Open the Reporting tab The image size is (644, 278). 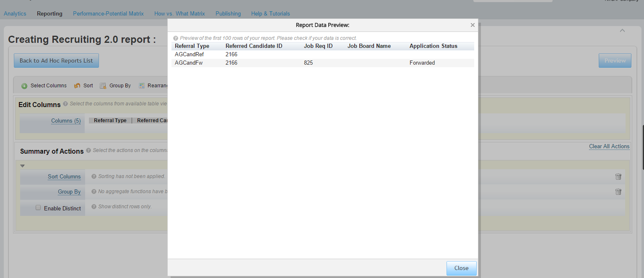tap(49, 13)
